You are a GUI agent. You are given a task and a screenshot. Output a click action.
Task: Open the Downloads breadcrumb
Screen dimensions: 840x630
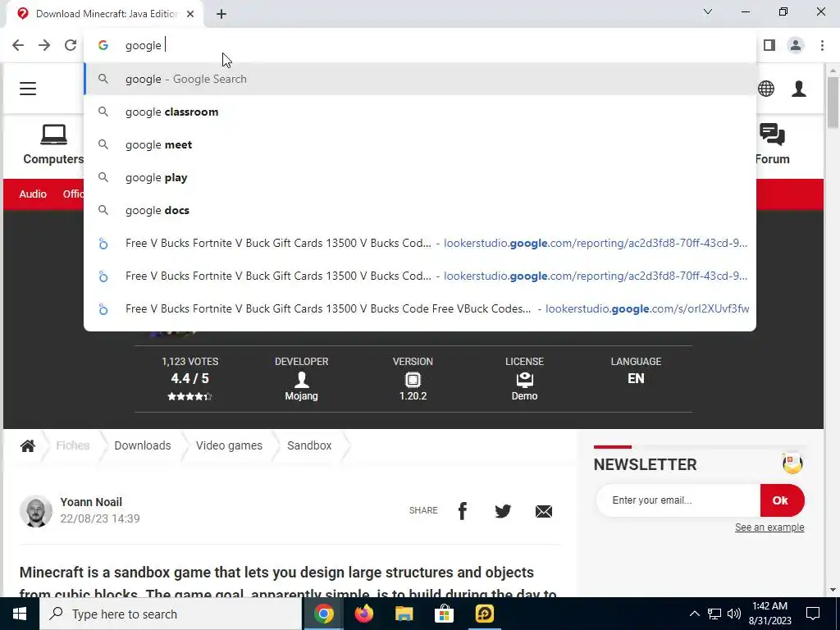coord(143,445)
